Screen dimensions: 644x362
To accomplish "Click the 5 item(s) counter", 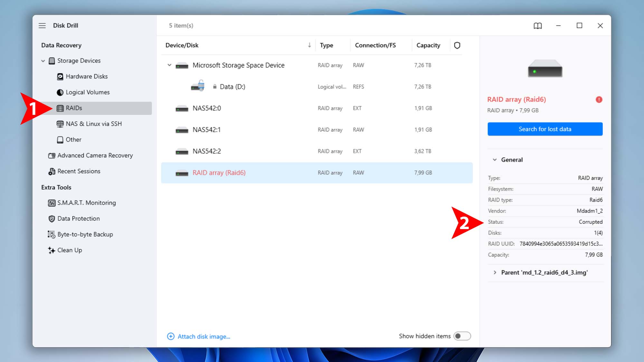I will (x=181, y=25).
